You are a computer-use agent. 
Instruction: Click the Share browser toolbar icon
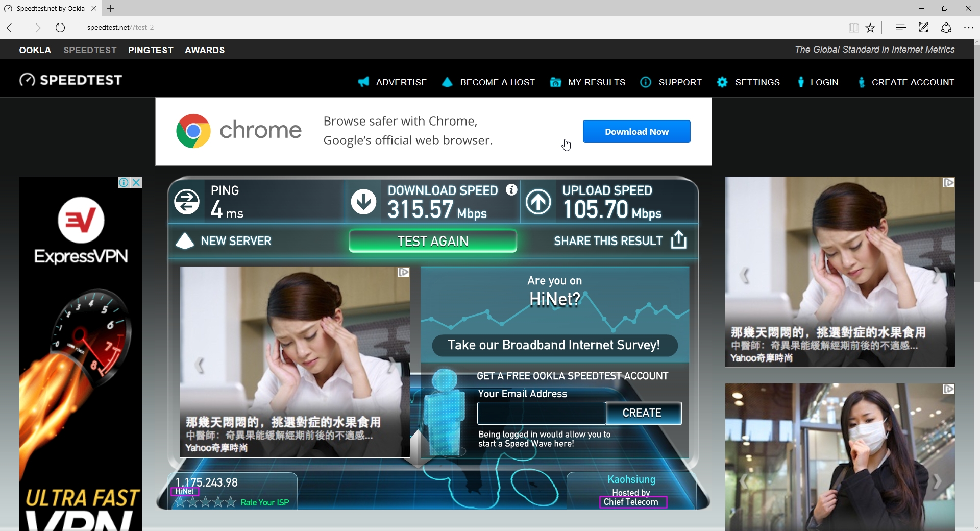pos(946,28)
